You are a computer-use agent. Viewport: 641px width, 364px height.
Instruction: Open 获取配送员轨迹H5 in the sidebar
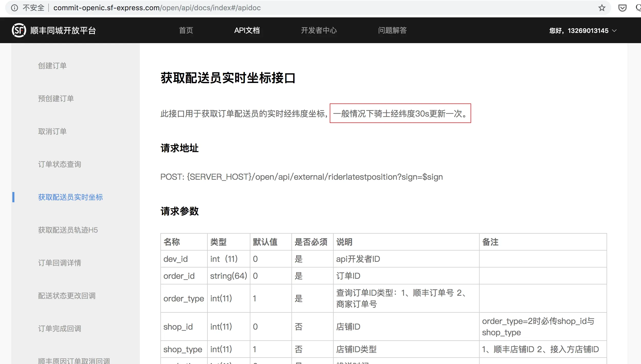point(68,230)
